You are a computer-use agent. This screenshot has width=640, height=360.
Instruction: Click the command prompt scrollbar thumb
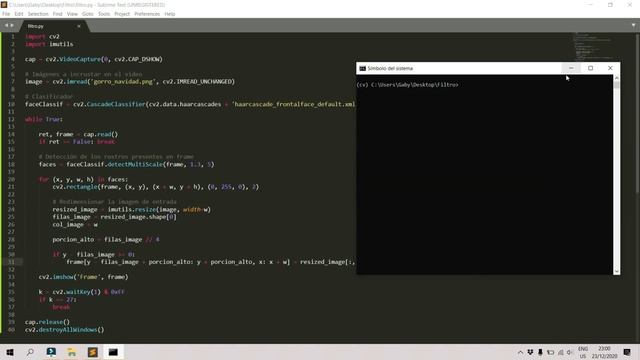pos(616,85)
